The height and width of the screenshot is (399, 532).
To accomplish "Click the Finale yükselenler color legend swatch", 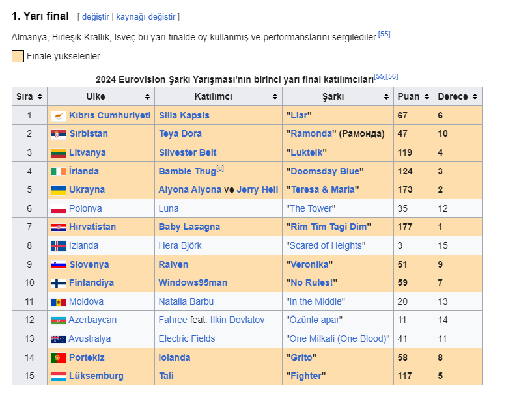I will click(18, 56).
